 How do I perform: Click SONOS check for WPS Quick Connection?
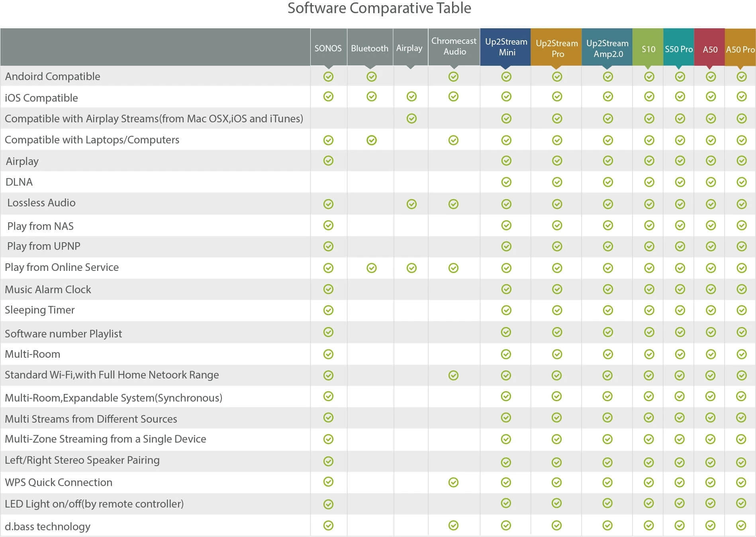(328, 482)
